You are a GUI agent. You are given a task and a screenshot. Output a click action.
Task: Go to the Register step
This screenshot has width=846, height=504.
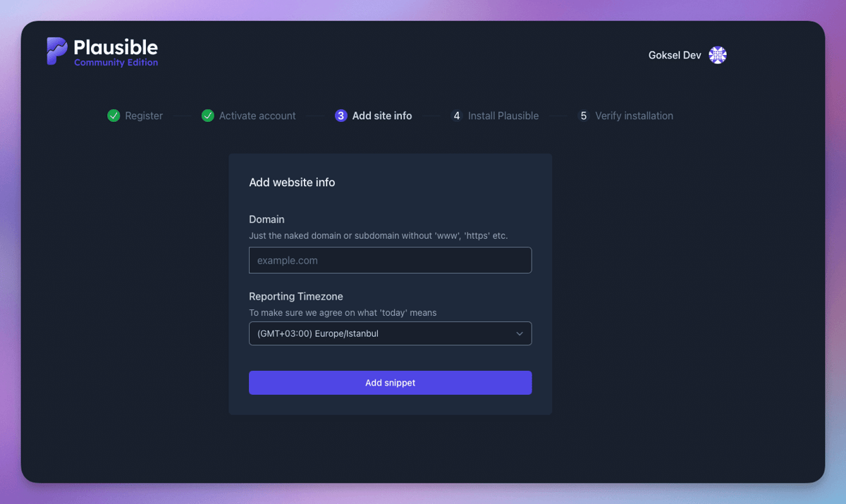click(144, 116)
